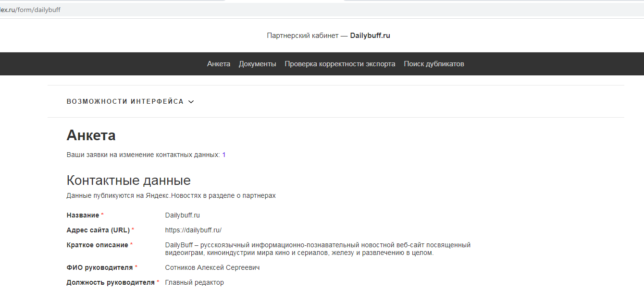Image resolution: width=644 pixels, height=290 pixels.
Task: Click the site address https://dailybuff.ru/
Action: pyautogui.click(x=193, y=230)
